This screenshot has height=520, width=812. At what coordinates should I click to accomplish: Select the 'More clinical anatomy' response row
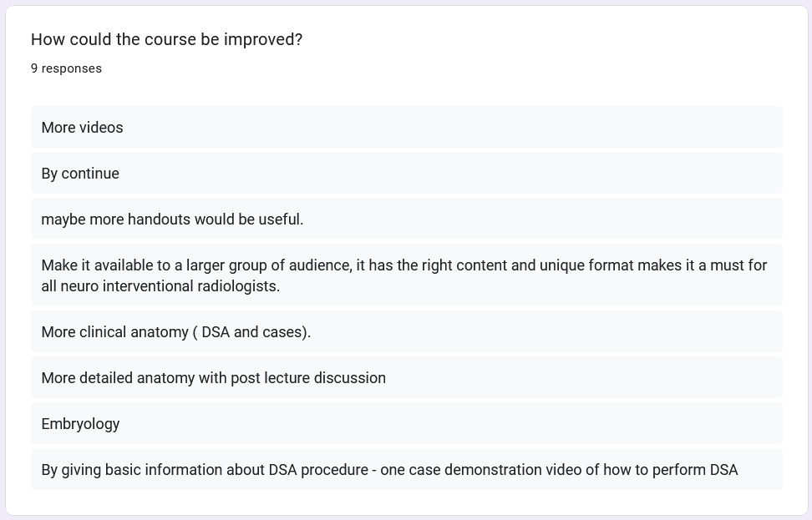point(175,332)
